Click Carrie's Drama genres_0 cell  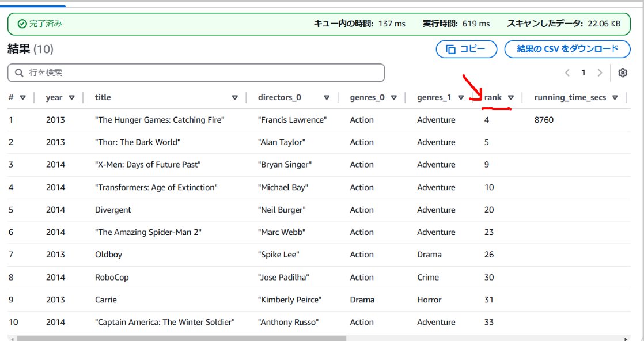(x=362, y=300)
